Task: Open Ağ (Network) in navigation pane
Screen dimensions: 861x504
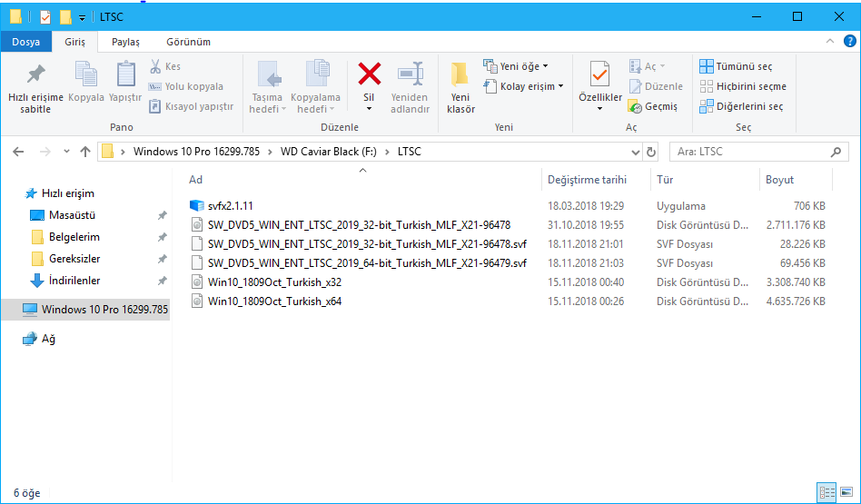Action: pos(38,339)
